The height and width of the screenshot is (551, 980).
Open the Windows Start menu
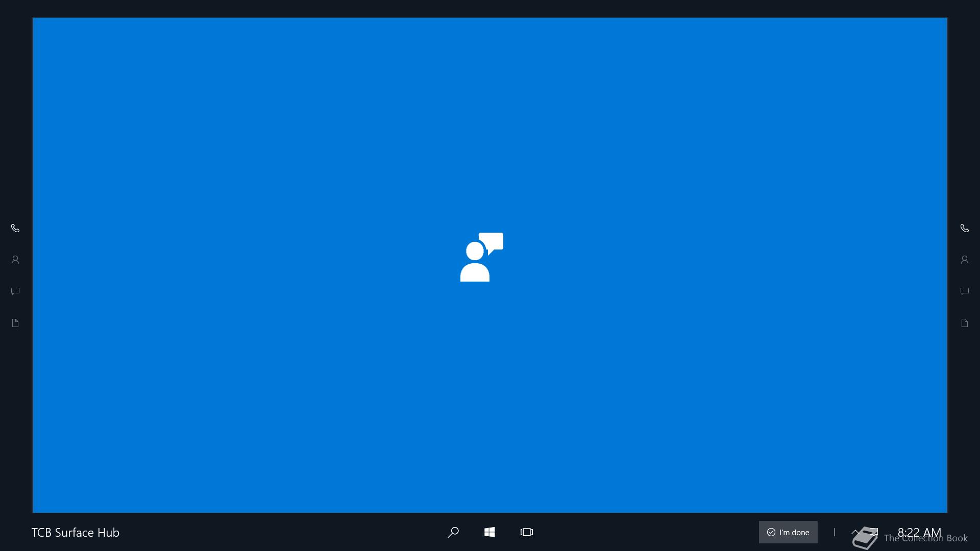(489, 532)
